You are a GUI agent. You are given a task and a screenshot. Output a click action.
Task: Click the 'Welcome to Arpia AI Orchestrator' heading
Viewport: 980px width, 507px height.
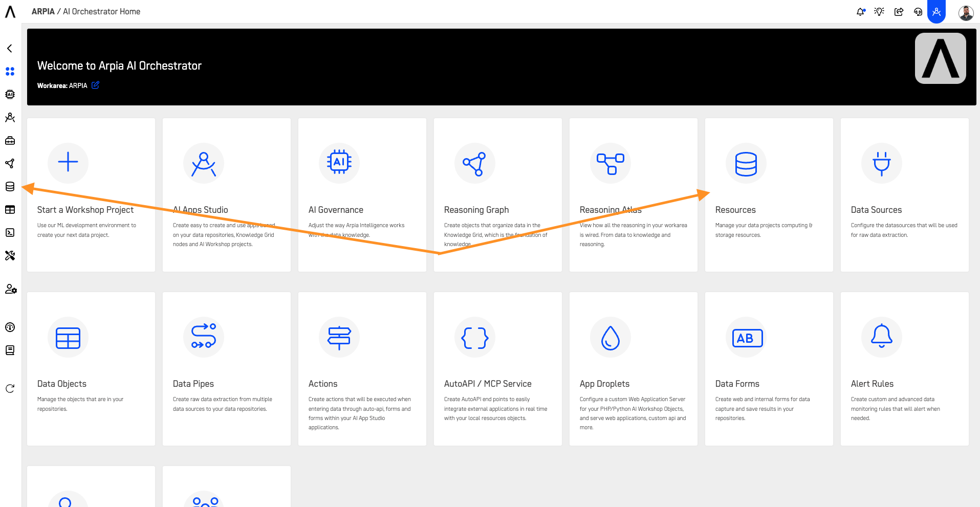click(119, 65)
